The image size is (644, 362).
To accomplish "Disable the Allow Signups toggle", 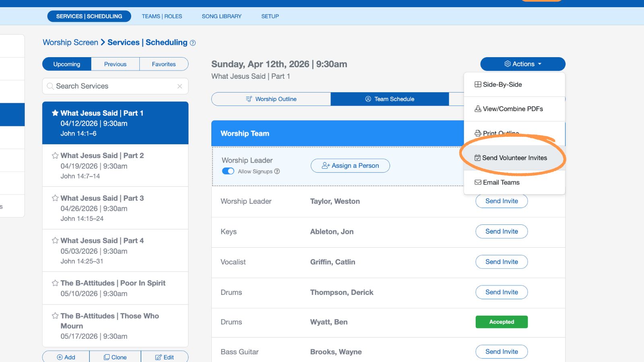I will (x=228, y=171).
